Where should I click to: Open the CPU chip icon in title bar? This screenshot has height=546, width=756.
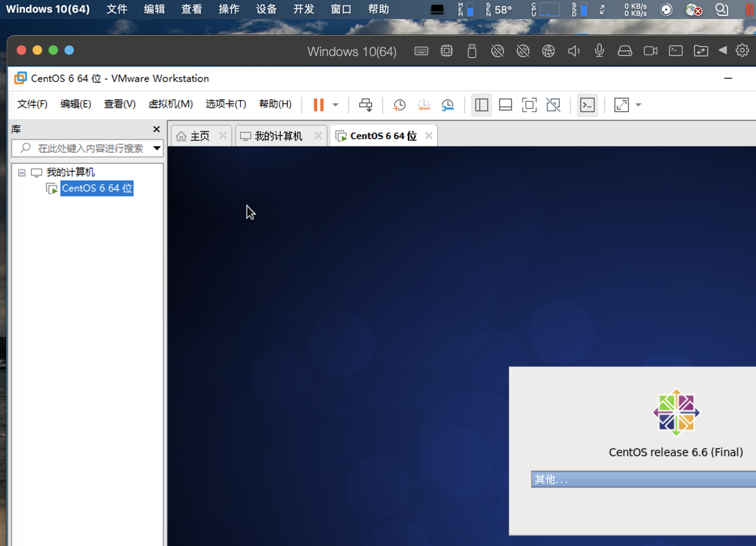coord(447,51)
